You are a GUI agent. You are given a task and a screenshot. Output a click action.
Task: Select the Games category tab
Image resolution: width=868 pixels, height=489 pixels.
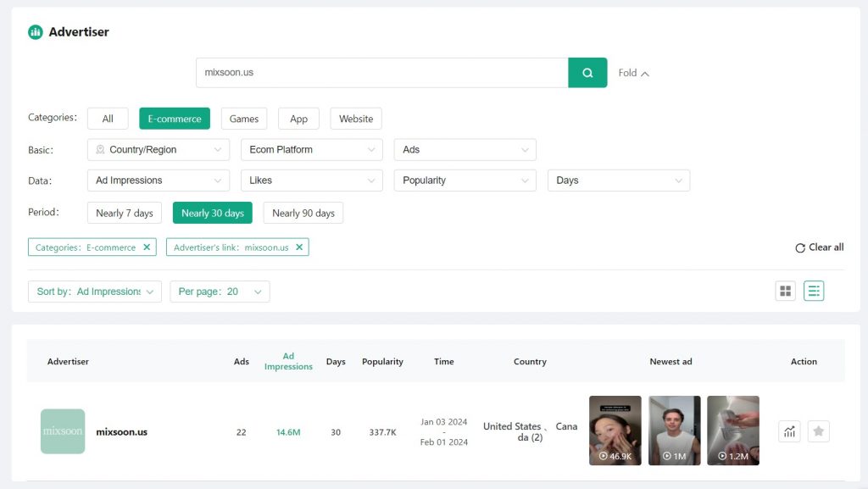pos(244,118)
